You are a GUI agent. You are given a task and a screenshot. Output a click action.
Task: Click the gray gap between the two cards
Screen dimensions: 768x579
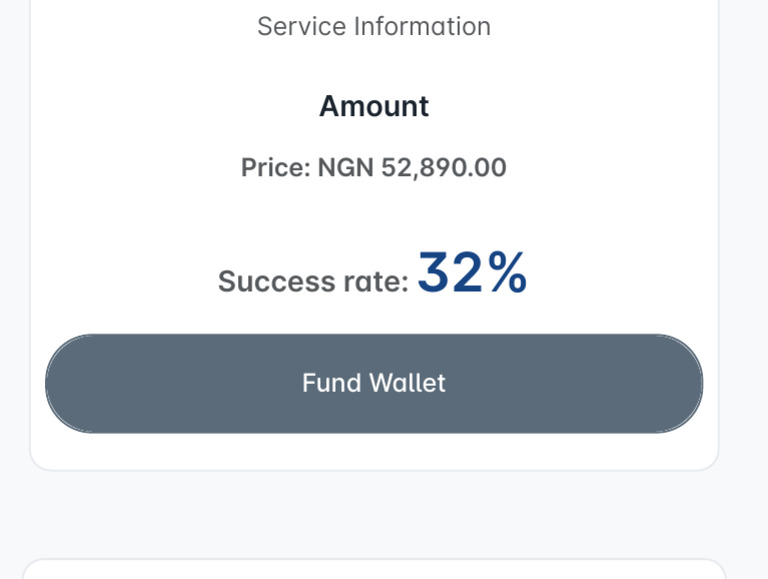coord(374,515)
